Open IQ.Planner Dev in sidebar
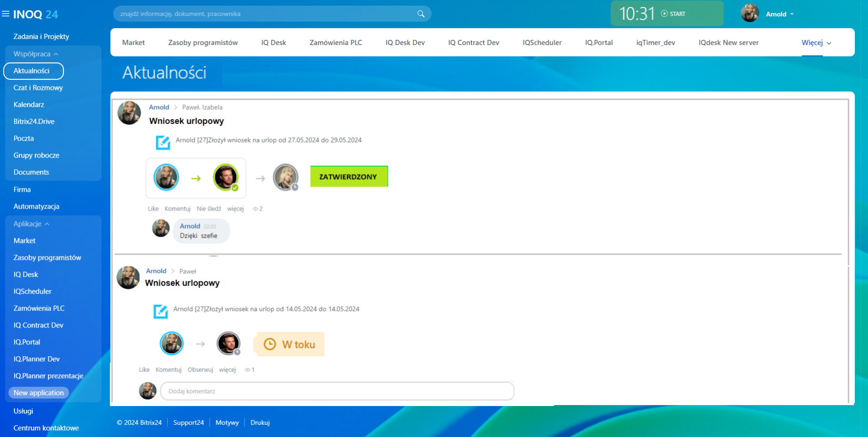 (37, 359)
